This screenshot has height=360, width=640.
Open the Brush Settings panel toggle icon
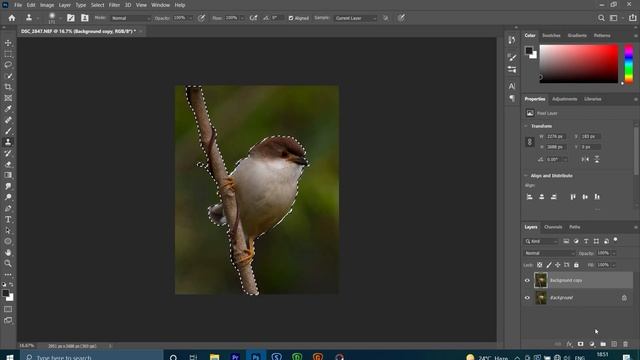pos(71,18)
